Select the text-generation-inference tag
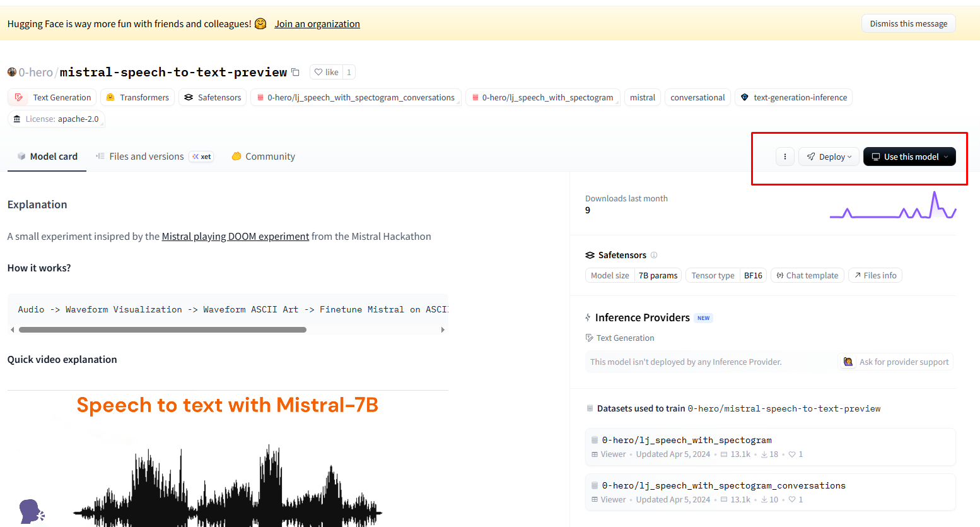This screenshot has height=527, width=980. 793,97
